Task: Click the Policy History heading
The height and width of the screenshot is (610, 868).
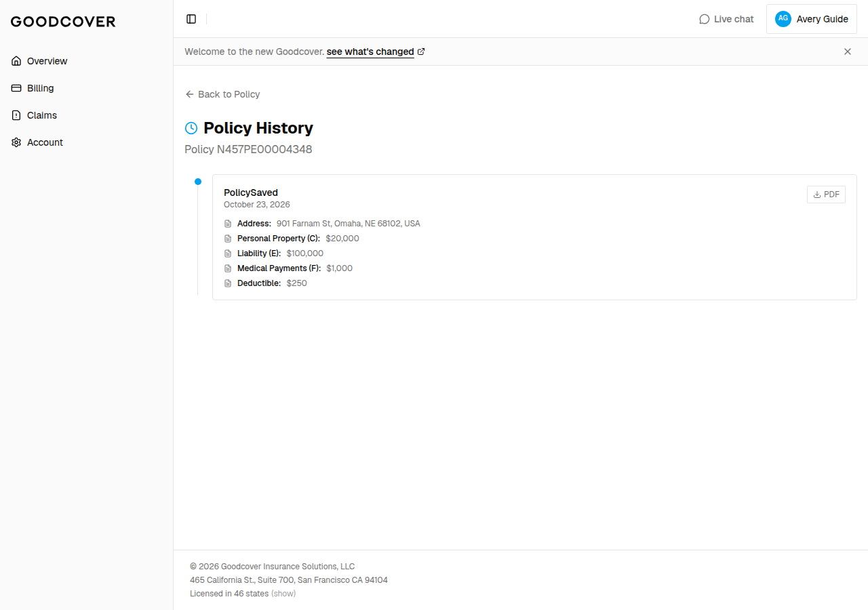Action: coord(258,128)
